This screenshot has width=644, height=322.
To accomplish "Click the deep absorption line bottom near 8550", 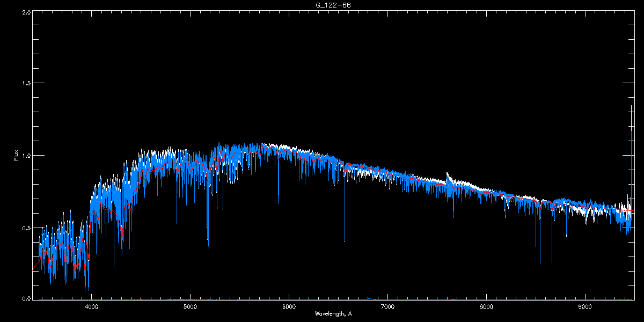I will [x=540, y=263].
